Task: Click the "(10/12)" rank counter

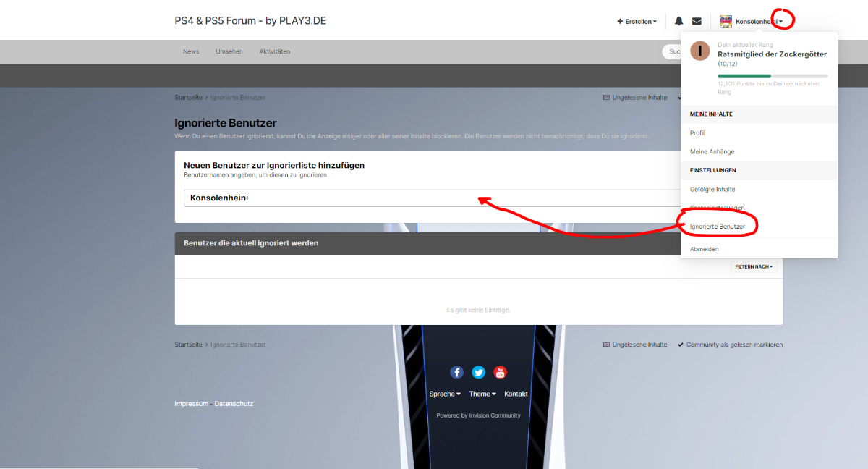Action: point(727,64)
